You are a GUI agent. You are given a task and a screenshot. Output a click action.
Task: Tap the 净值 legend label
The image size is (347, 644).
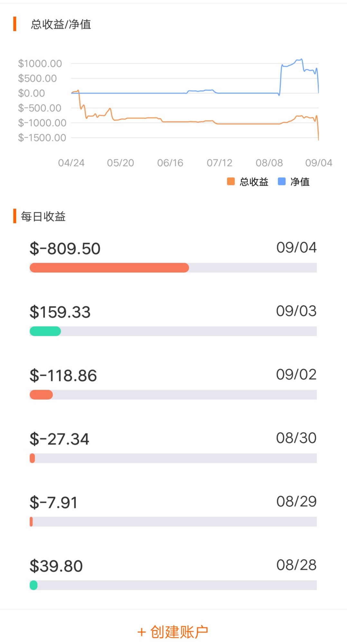pyautogui.click(x=300, y=182)
